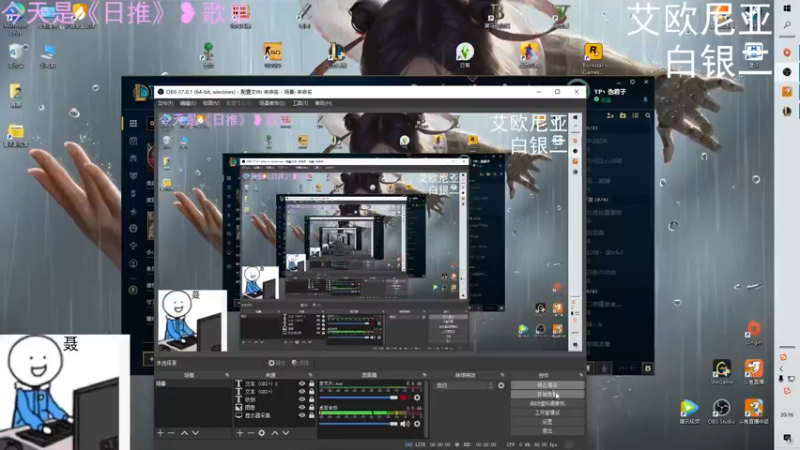Viewport: 800px width, 450px height.
Task: Open Origin desktop shortcut
Action: [x=754, y=333]
